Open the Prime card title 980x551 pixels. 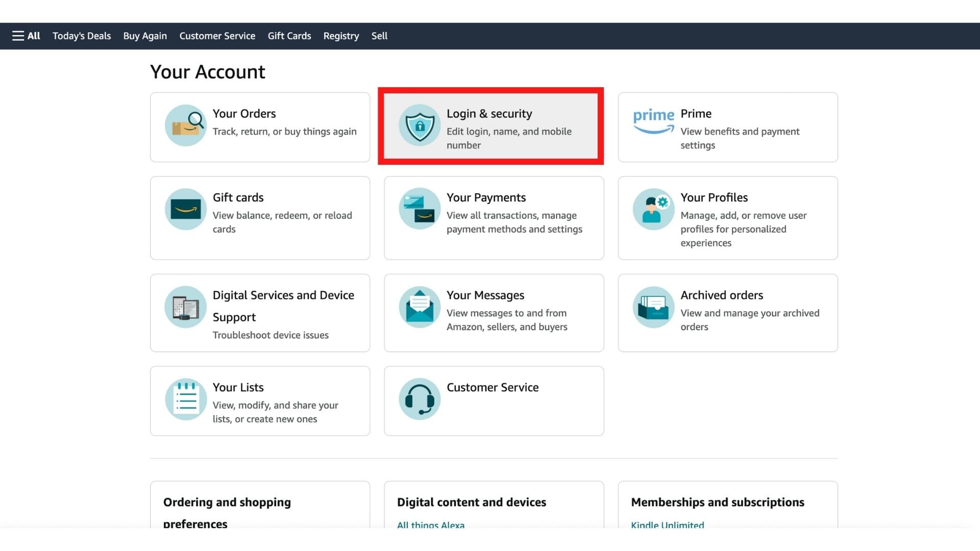[696, 113]
